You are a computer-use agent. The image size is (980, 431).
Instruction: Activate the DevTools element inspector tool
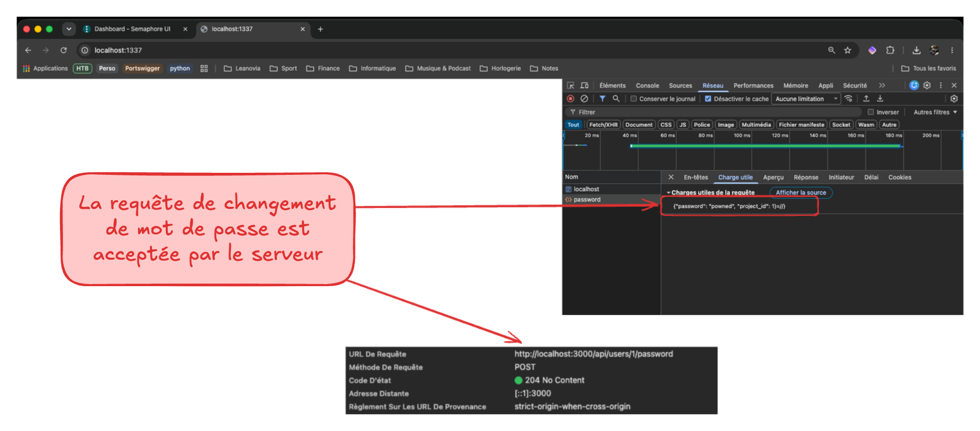[x=571, y=85]
